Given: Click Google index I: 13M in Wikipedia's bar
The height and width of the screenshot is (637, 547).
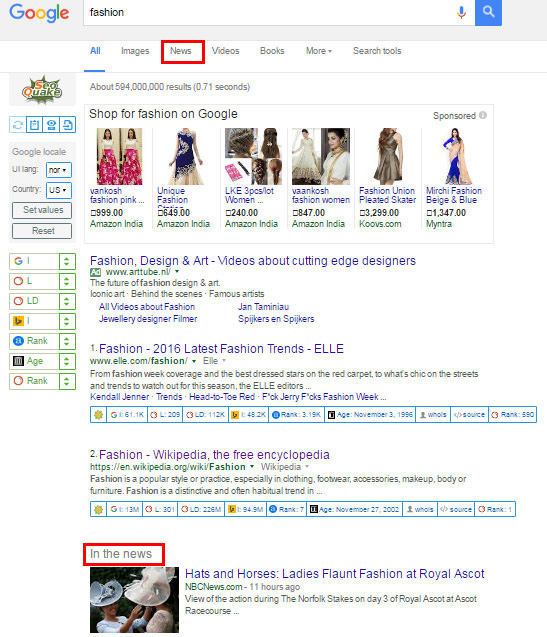Looking at the screenshot, I should 125,509.
